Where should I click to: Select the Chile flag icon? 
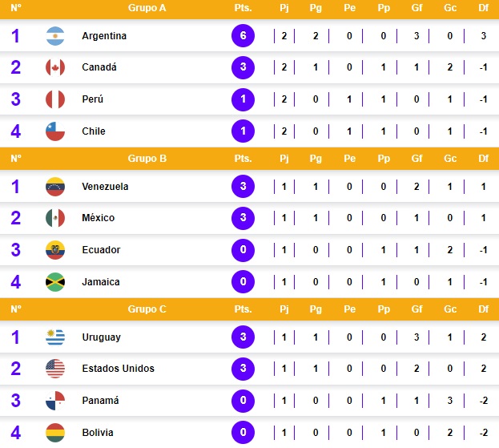tap(55, 131)
